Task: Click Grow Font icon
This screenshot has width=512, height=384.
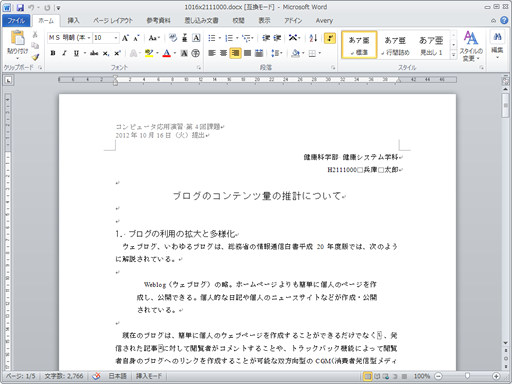Action: pyautogui.click(x=125, y=38)
